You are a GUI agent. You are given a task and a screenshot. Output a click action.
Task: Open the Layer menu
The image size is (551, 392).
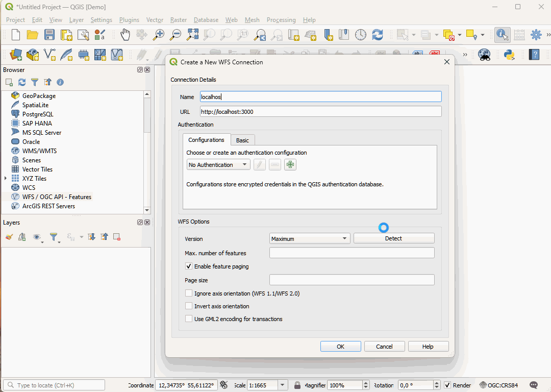[x=76, y=20]
